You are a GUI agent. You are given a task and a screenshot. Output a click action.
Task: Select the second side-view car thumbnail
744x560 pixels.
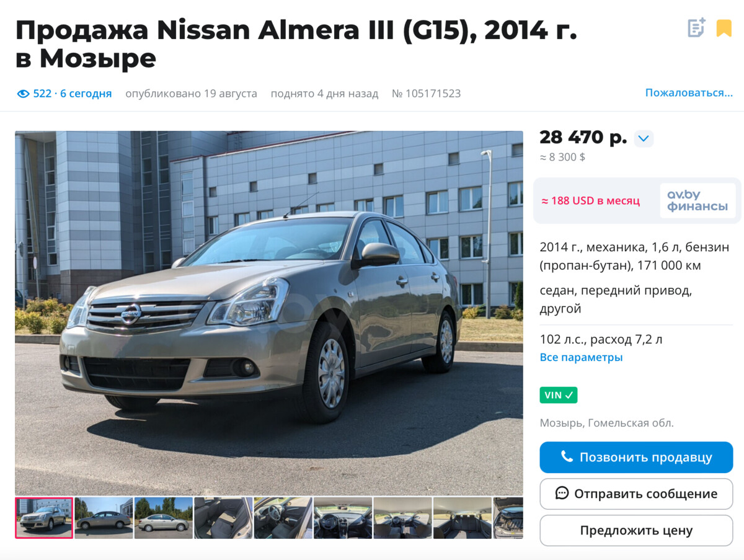pos(104,518)
